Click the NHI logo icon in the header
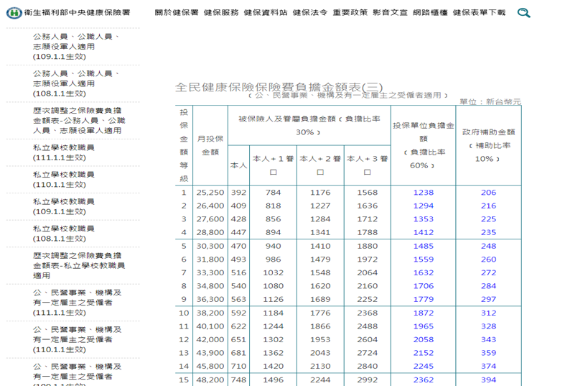This screenshot has width=588, height=386. [14, 13]
